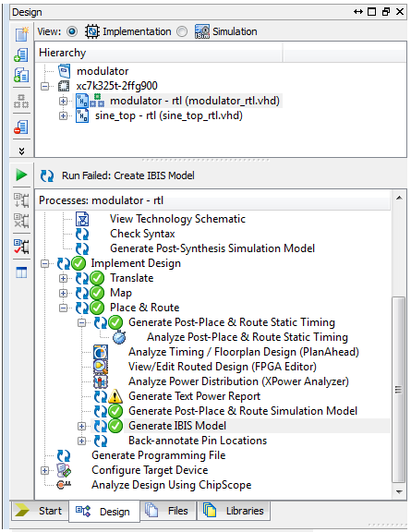Expand Configure Target Device node
Viewport: 411px width, 532px height.
click(x=45, y=471)
